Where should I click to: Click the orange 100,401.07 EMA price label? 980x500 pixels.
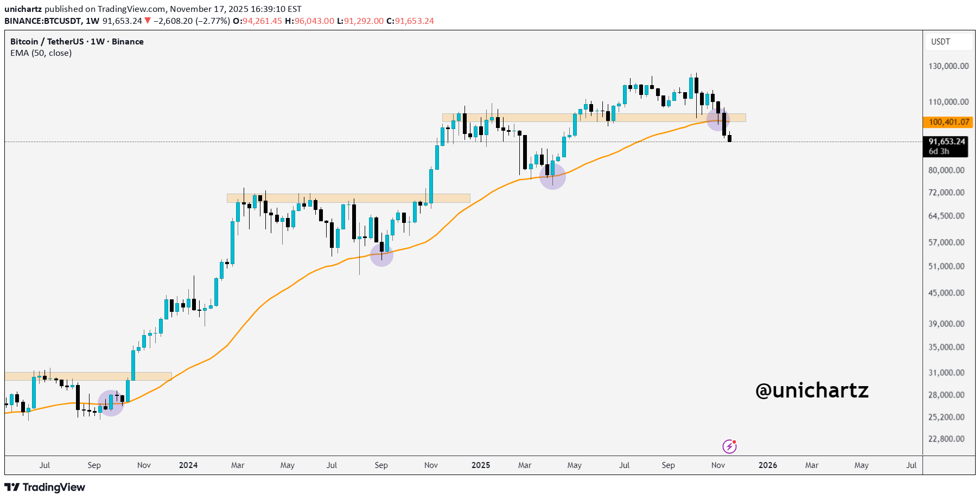(x=948, y=122)
